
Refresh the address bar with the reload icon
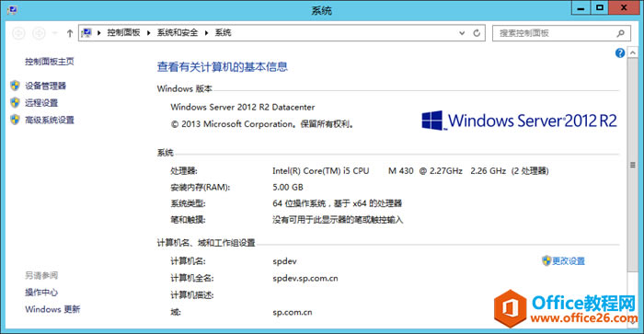(477, 33)
